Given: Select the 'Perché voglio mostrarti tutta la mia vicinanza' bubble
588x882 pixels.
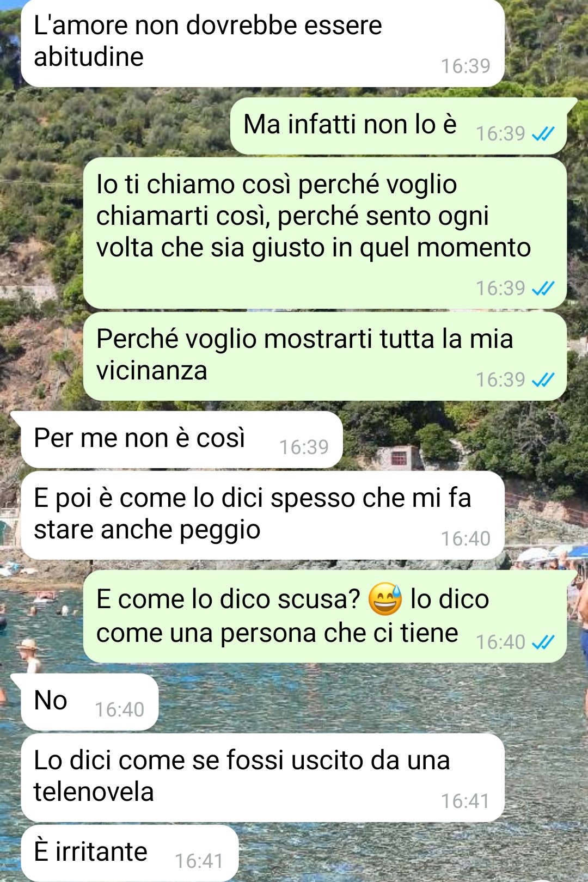Looking at the screenshot, I should pyautogui.click(x=325, y=356).
